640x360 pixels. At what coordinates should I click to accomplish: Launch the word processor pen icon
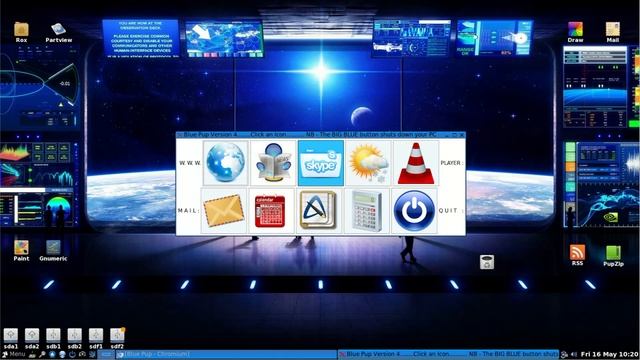319,211
